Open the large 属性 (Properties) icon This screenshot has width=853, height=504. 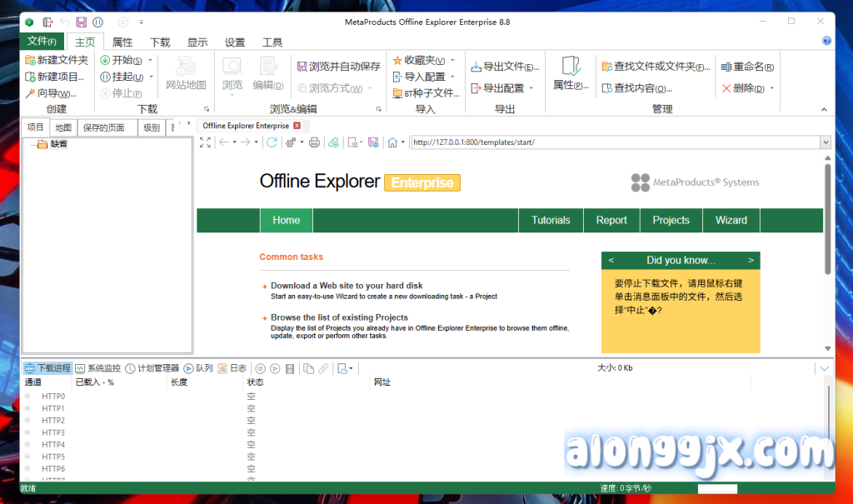point(571,73)
